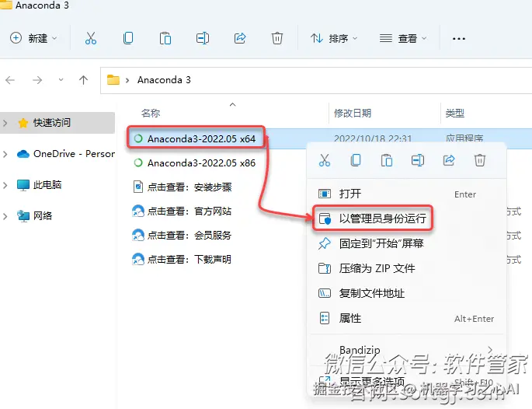Viewport: 532px width, 409px height.
Task: Select shortcut 点击查看：下载声明
Action: 183,259
